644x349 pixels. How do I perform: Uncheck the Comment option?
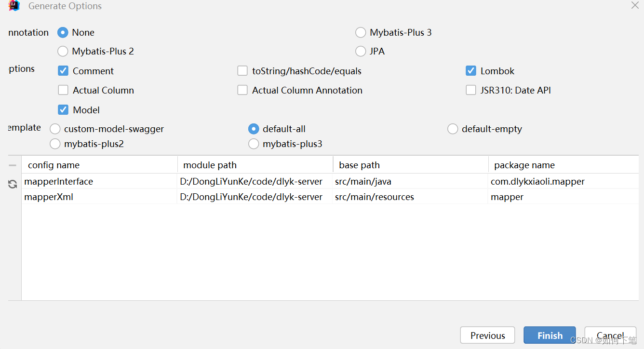[63, 70]
